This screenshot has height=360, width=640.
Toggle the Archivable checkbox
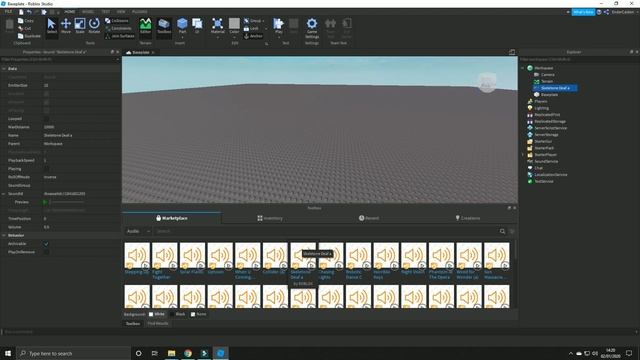click(x=46, y=244)
